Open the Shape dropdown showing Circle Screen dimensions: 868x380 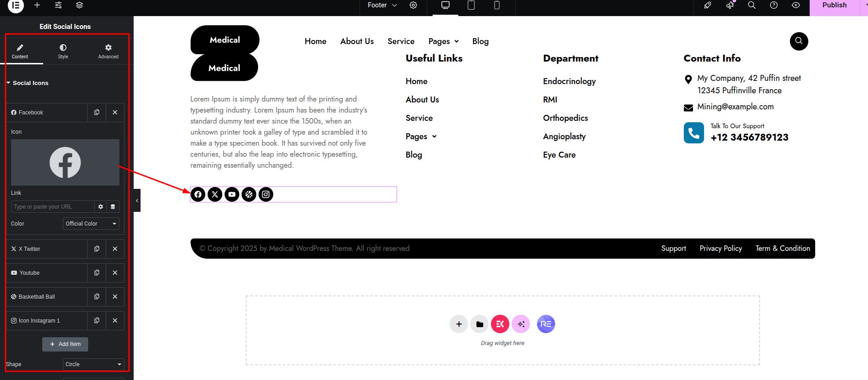pyautogui.click(x=93, y=364)
